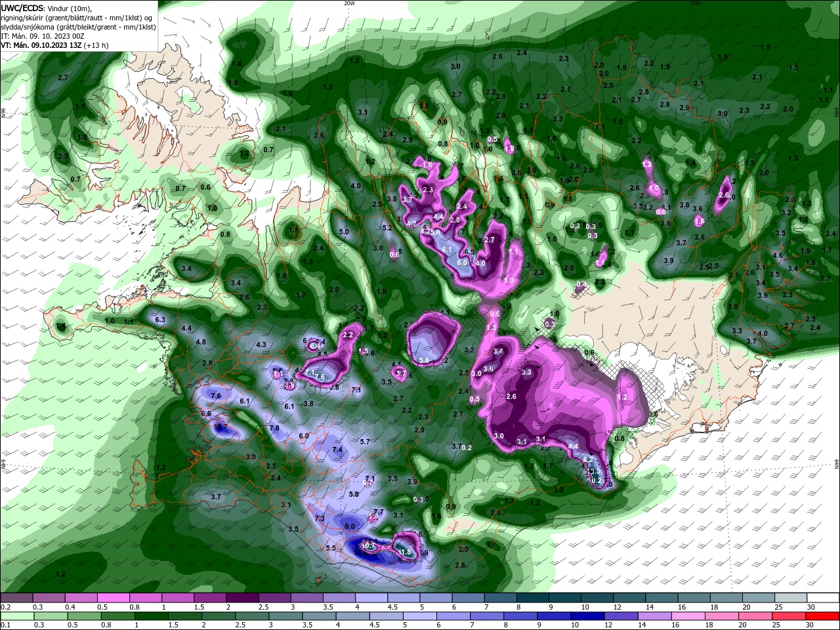Click the navy blue swatch labeled 10 in rain legend
This screenshot has height=630, width=840.
pyautogui.click(x=587, y=616)
